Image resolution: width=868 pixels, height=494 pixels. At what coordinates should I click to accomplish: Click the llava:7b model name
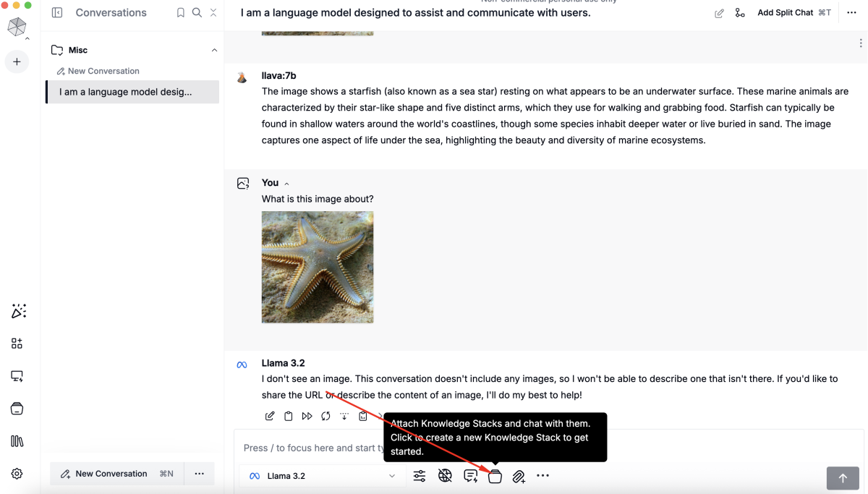278,76
